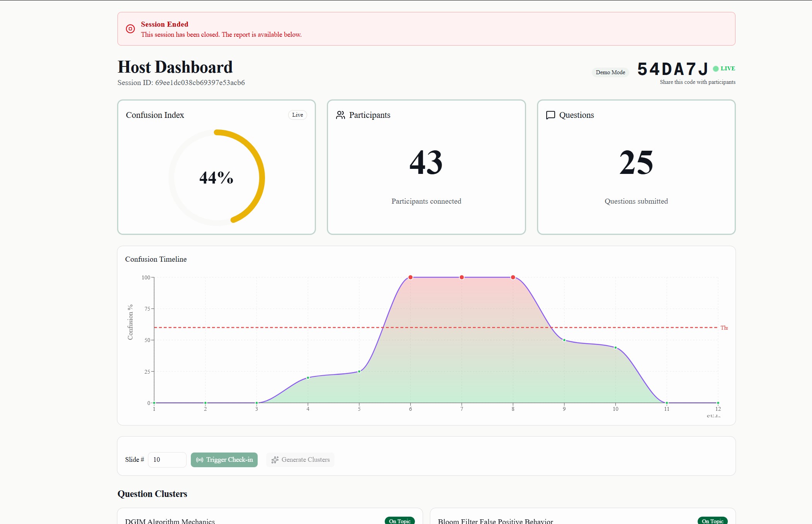Click the Live badge on Confusion Index
The height and width of the screenshot is (524, 812).
(x=297, y=115)
